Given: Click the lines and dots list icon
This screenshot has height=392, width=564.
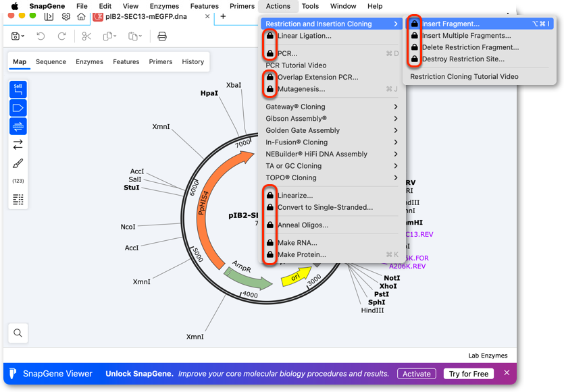Looking at the screenshot, I should point(18,199).
